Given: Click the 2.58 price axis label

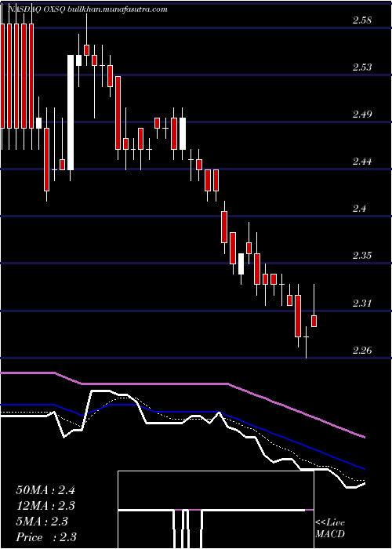Looking at the screenshot, I should point(362,20).
